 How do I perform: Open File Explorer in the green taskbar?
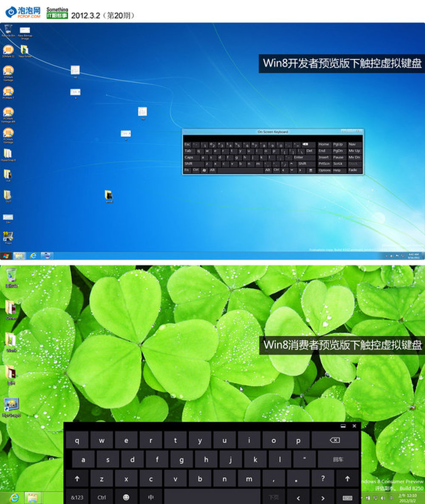point(33,498)
